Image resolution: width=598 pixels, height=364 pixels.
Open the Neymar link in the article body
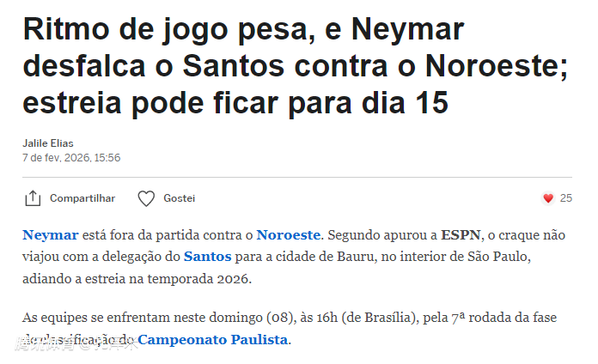coord(51,234)
